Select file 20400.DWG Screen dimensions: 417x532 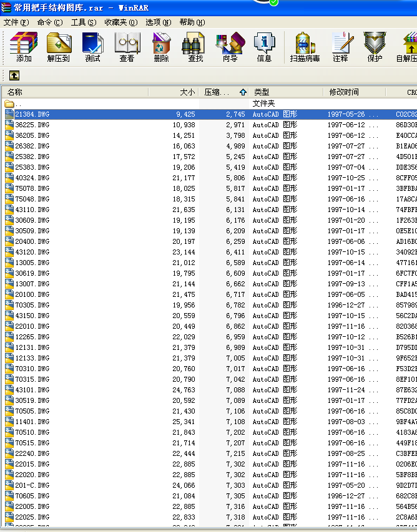(32, 241)
